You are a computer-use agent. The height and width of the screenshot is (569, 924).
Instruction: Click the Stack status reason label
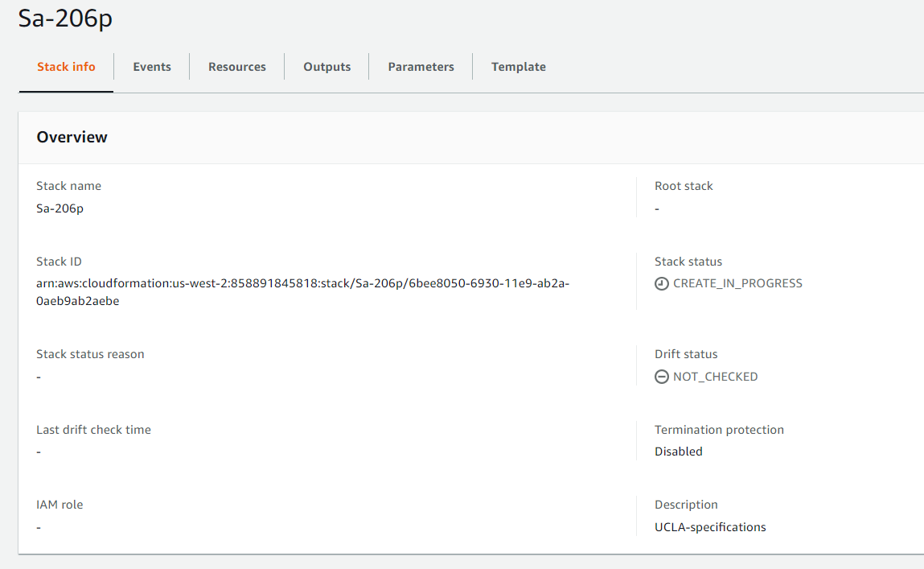(x=90, y=354)
